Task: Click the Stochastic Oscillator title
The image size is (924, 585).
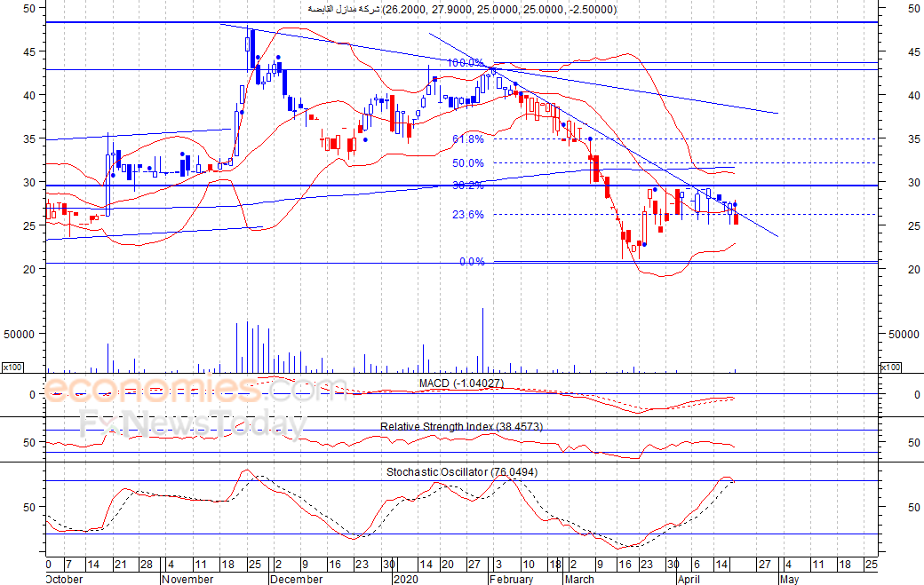Action: pyautogui.click(x=461, y=472)
